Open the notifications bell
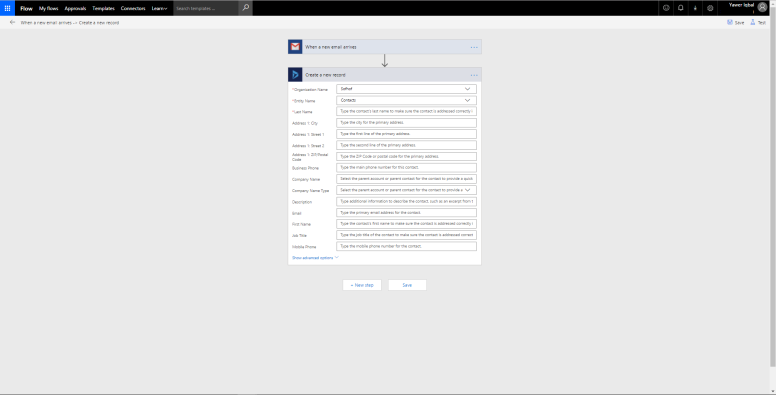The height and width of the screenshot is (395, 776). pos(680,8)
